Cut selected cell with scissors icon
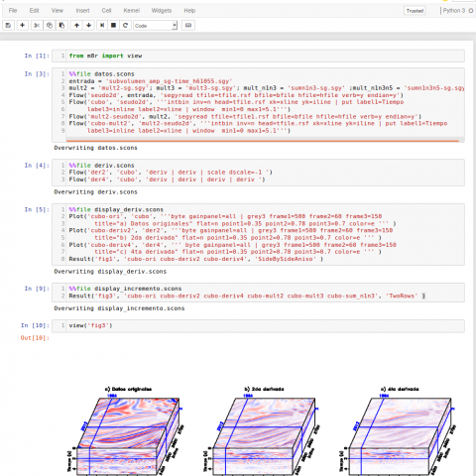This screenshot has height=476, width=476. [x=37, y=26]
